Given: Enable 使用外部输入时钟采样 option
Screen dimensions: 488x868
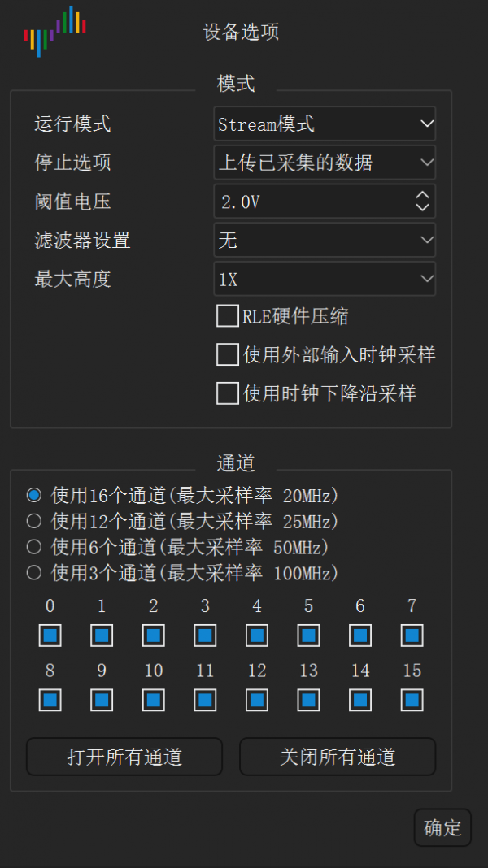Looking at the screenshot, I should [x=228, y=355].
